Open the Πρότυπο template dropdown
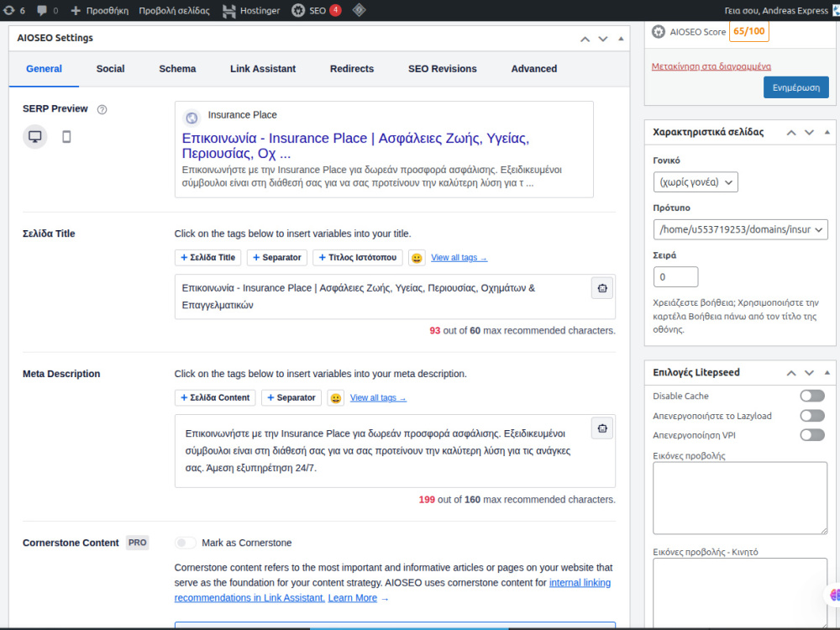Screen dimensions: 840x630 (740, 229)
